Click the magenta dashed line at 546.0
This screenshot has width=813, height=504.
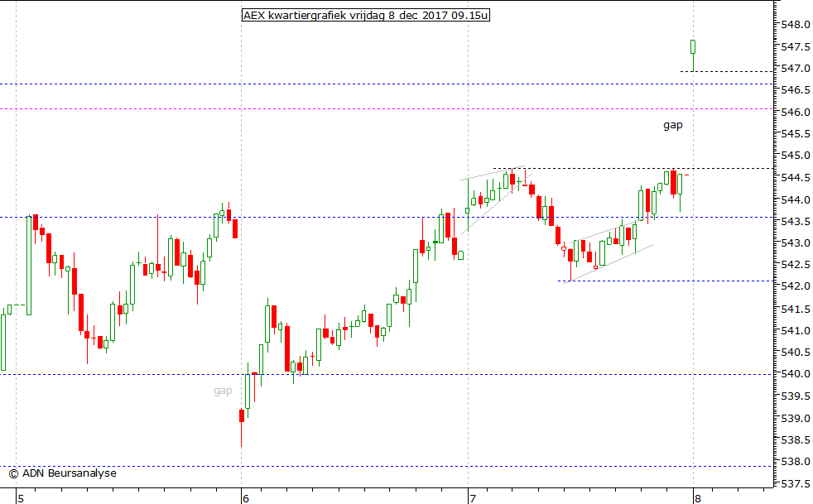387,109
